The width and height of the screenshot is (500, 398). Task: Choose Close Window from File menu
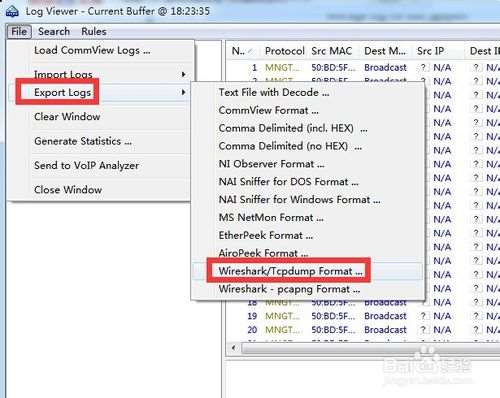[x=68, y=190]
